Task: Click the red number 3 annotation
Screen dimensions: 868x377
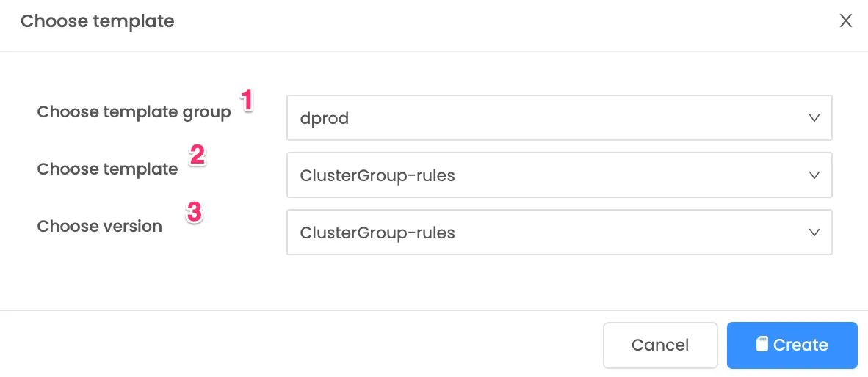Action: click(195, 212)
